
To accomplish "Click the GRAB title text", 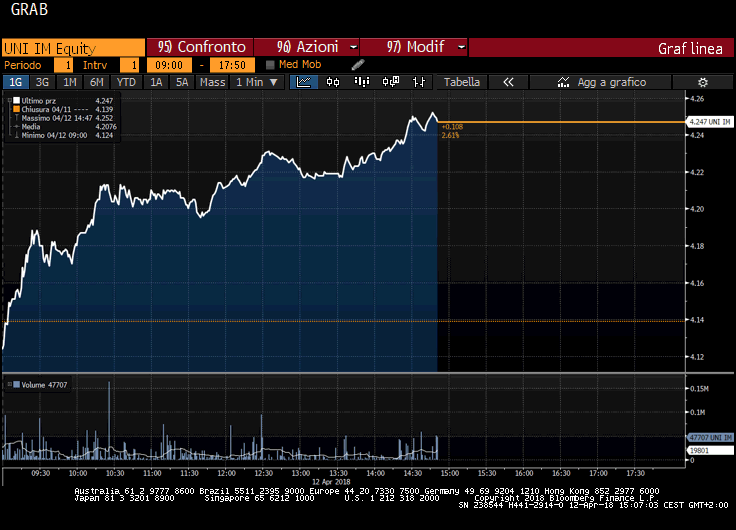I will pyautogui.click(x=29, y=9).
